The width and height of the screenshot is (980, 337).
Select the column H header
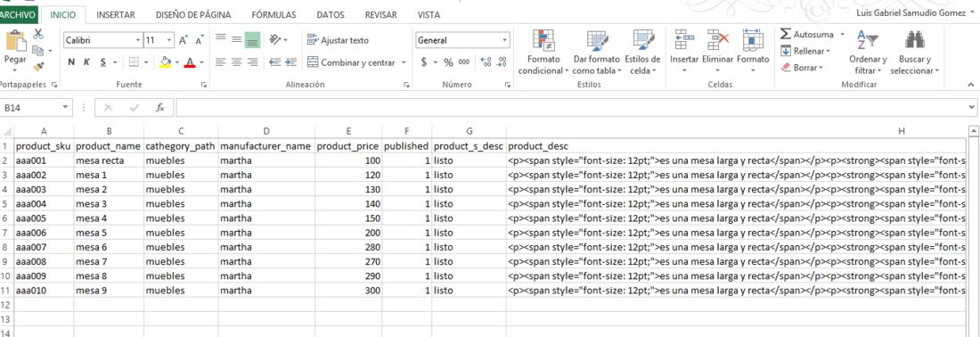902,131
